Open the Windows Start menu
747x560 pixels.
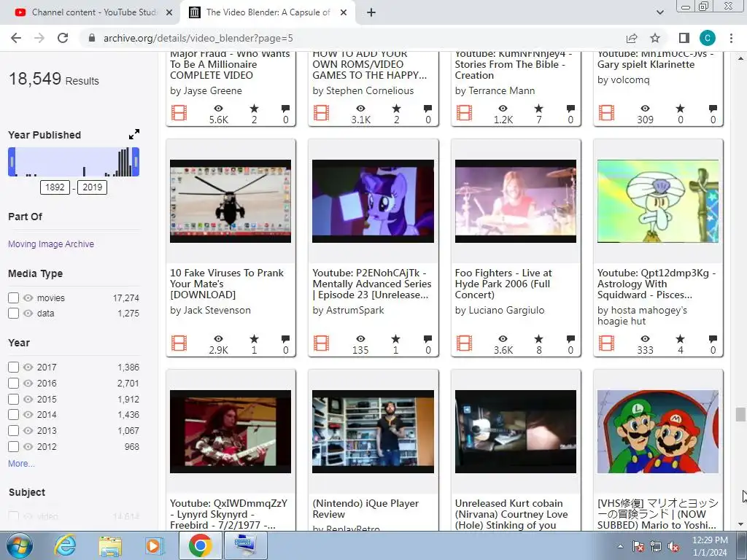[20, 545]
